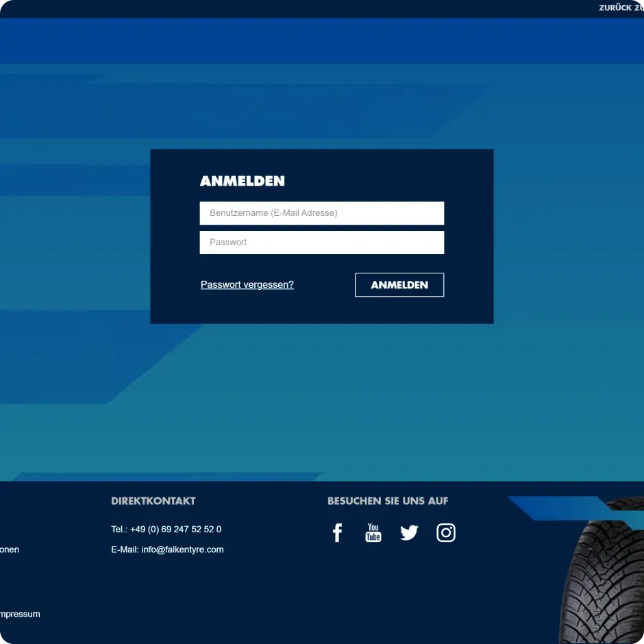Click the Benutzername (E-Mail Adresse) field

(x=321, y=213)
